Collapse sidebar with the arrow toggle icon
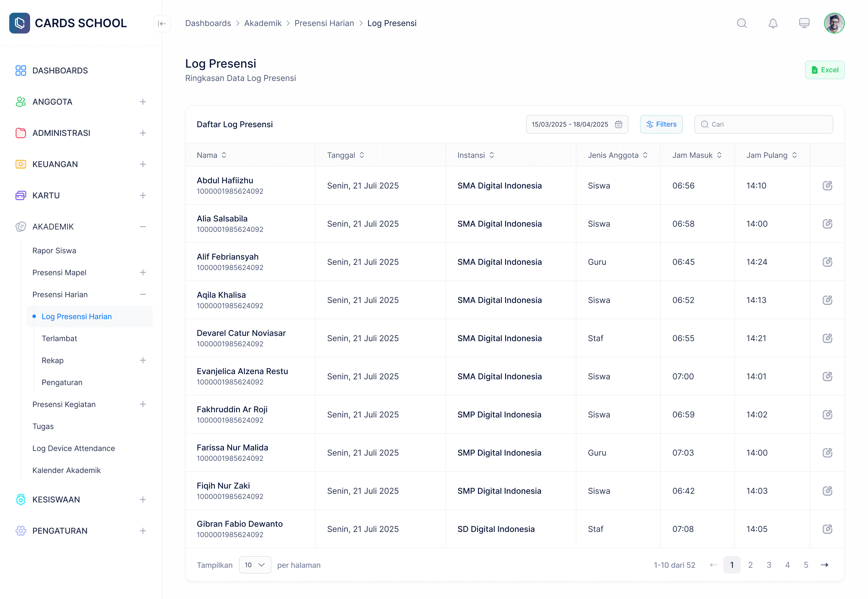Screen dimensions: 868x599 pos(162,24)
